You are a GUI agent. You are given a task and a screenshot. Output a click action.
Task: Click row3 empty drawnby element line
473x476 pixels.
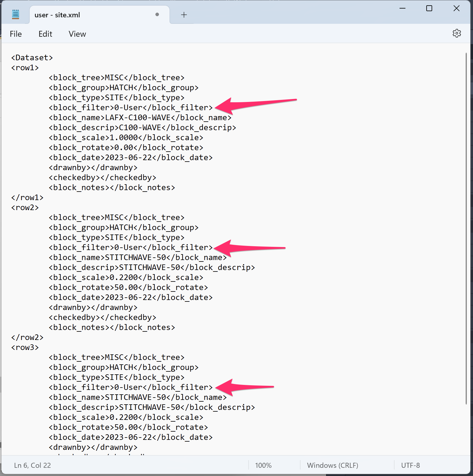[x=93, y=447]
